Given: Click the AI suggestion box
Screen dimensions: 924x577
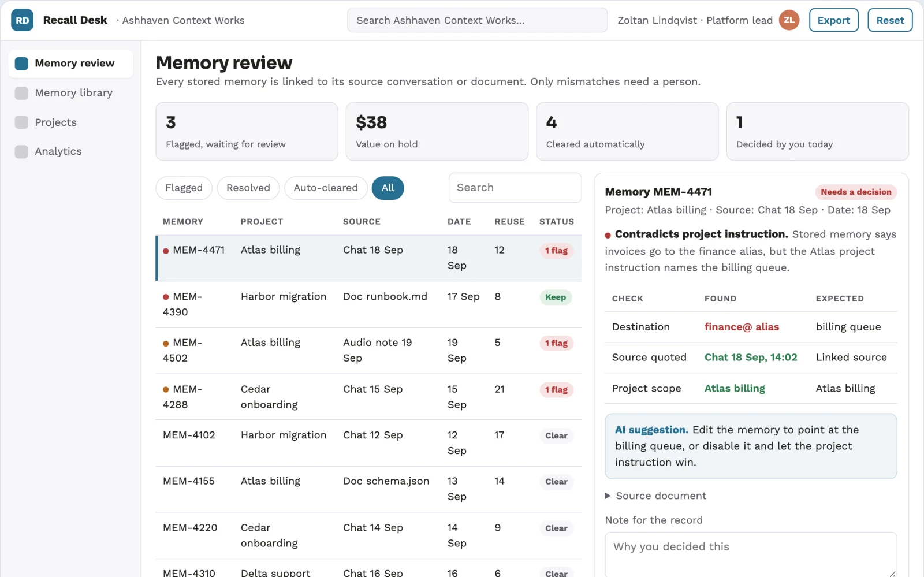Looking at the screenshot, I should (x=751, y=446).
